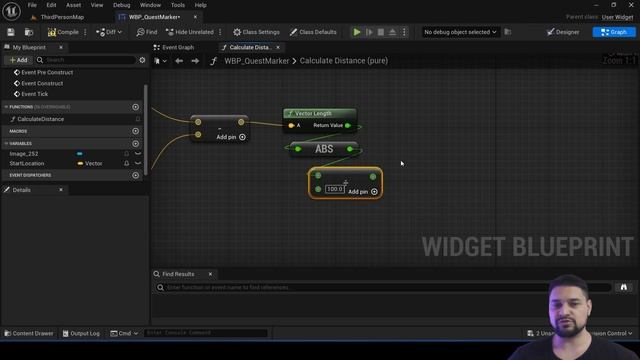The height and width of the screenshot is (360, 640).
Task: Select Image_252 variable
Action: (24, 154)
